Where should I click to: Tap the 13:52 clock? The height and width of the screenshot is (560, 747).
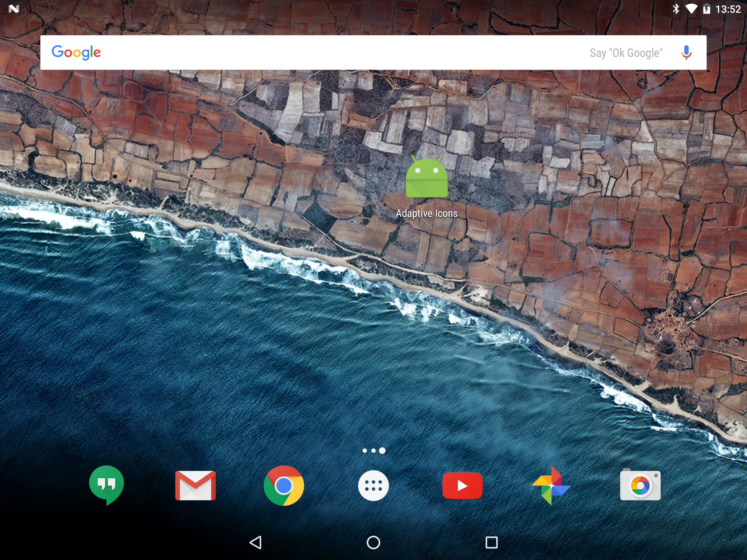point(728,9)
